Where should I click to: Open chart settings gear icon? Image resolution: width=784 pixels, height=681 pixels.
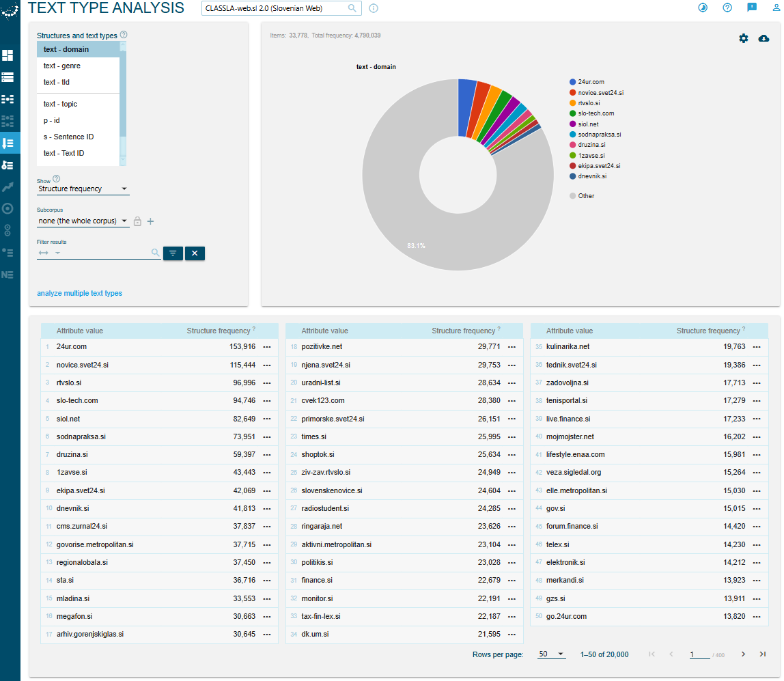click(744, 38)
